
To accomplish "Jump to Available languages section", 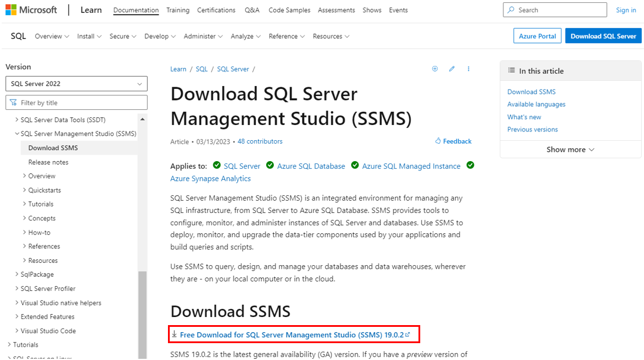I will pyautogui.click(x=536, y=104).
